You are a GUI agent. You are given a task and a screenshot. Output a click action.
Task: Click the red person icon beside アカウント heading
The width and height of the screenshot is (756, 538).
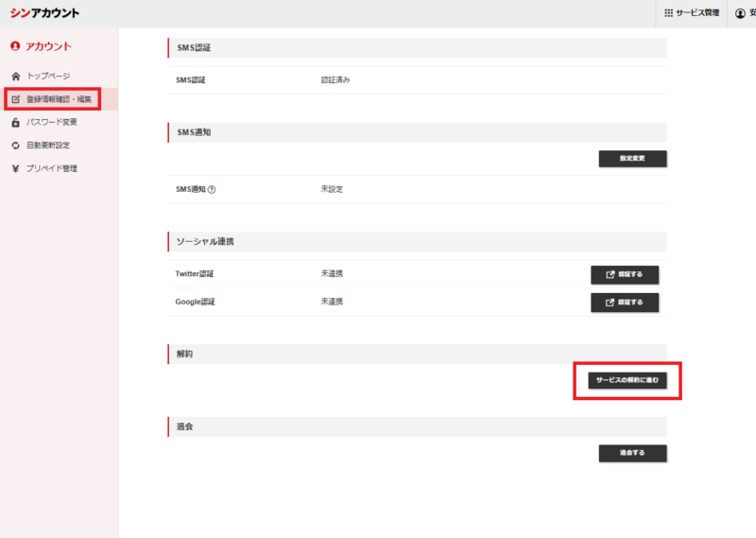pos(15,46)
